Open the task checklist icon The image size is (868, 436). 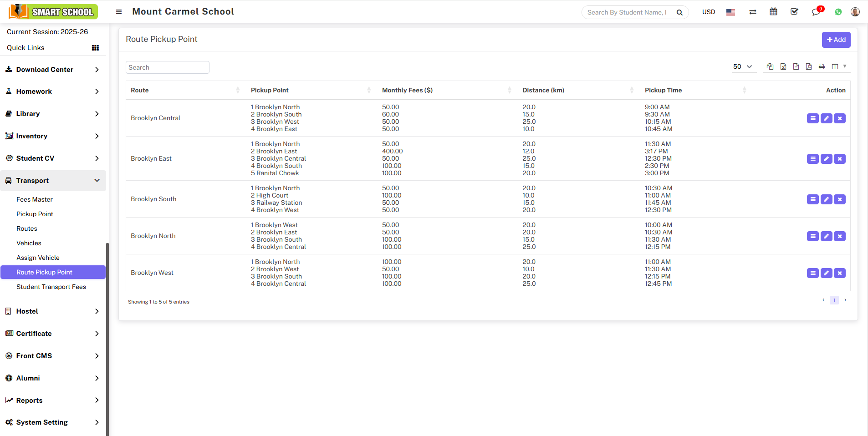click(x=794, y=12)
